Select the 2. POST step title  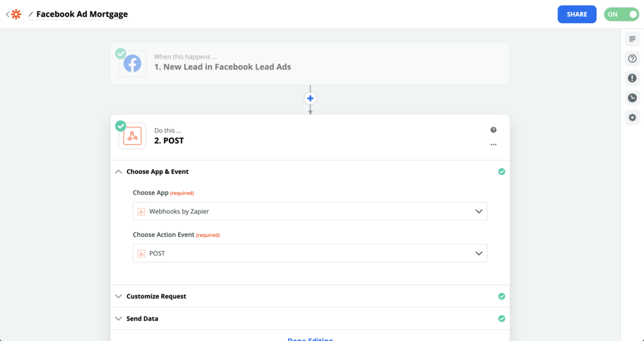pos(169,141)
